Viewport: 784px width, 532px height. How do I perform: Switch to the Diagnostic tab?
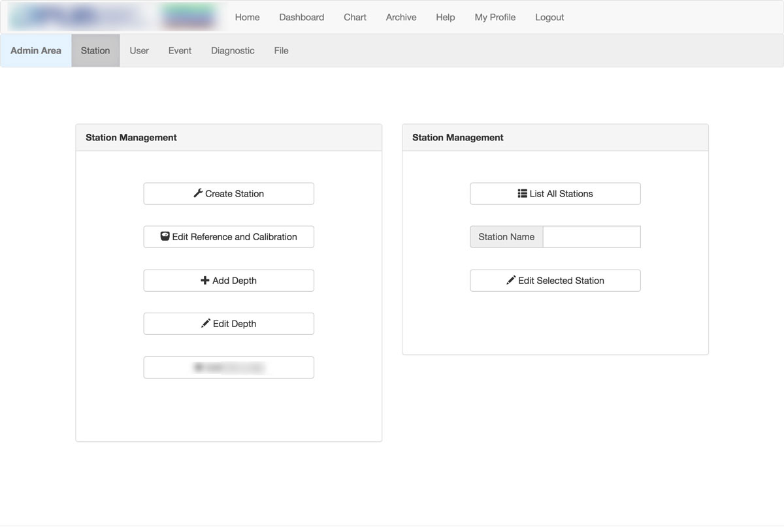point(233,50)
